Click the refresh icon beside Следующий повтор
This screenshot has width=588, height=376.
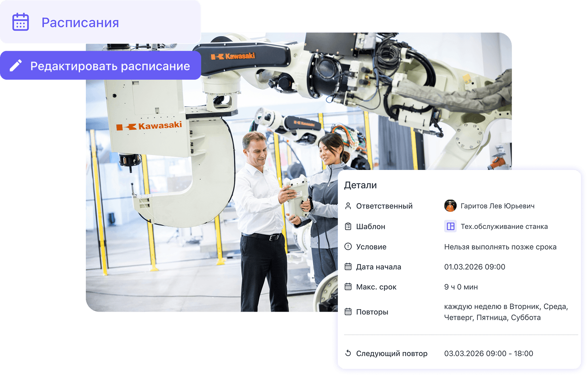click(x=348, y=353)
